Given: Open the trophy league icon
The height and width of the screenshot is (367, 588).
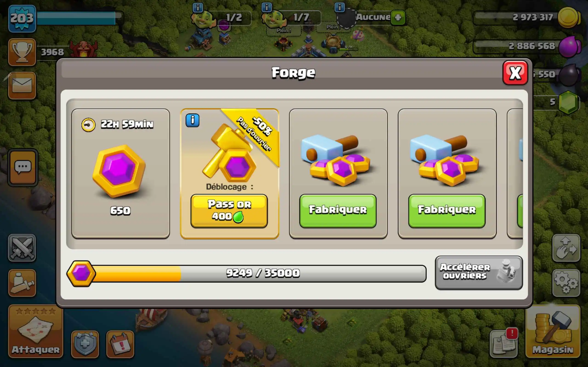Looking at the screenshot, I should (x=22, y=52).
